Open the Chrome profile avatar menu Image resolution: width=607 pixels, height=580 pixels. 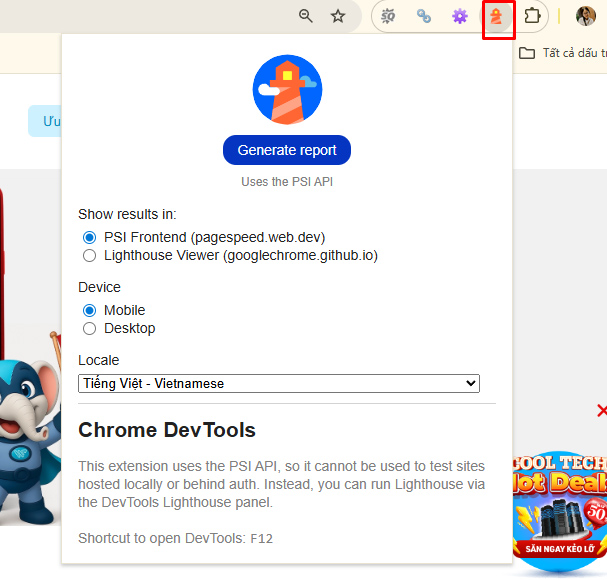pyautogui.click(x=586, y=17)
